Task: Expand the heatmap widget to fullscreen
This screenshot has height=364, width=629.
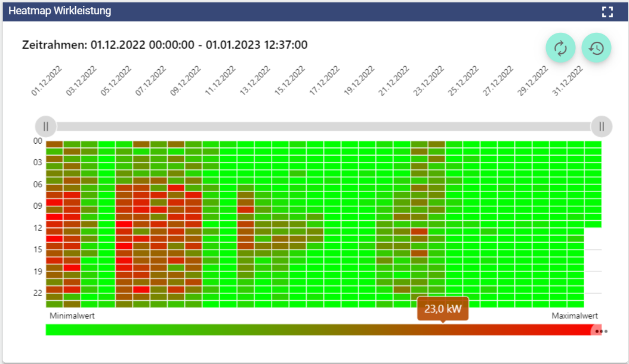Action: click(x=608, y=12)
